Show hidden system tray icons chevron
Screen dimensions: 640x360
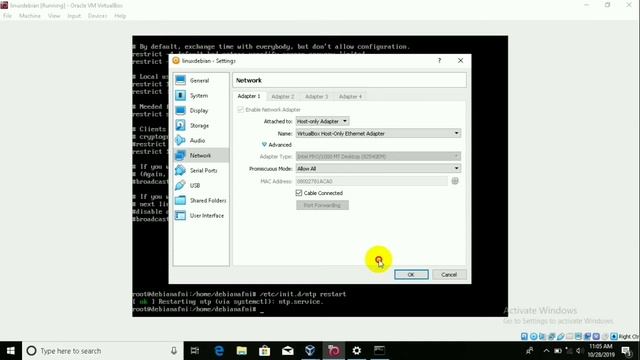(x=547, y=351)
